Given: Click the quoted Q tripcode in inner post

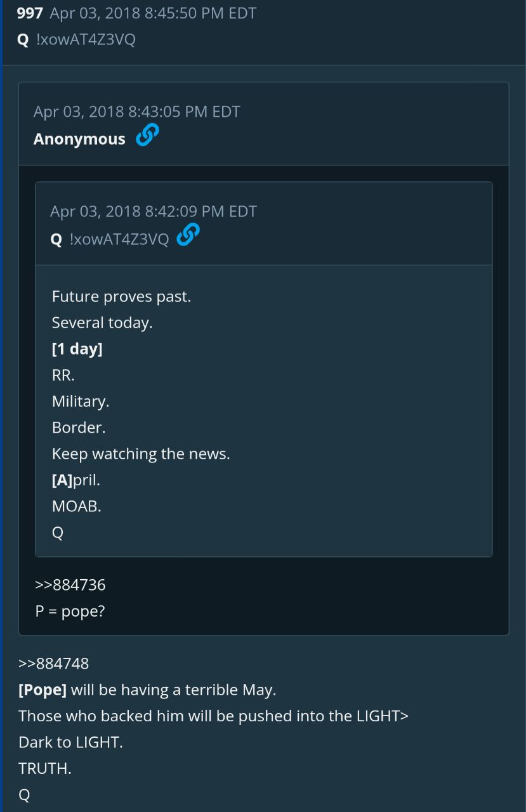Looking at the screenshot, I should (x=110, y=239).
